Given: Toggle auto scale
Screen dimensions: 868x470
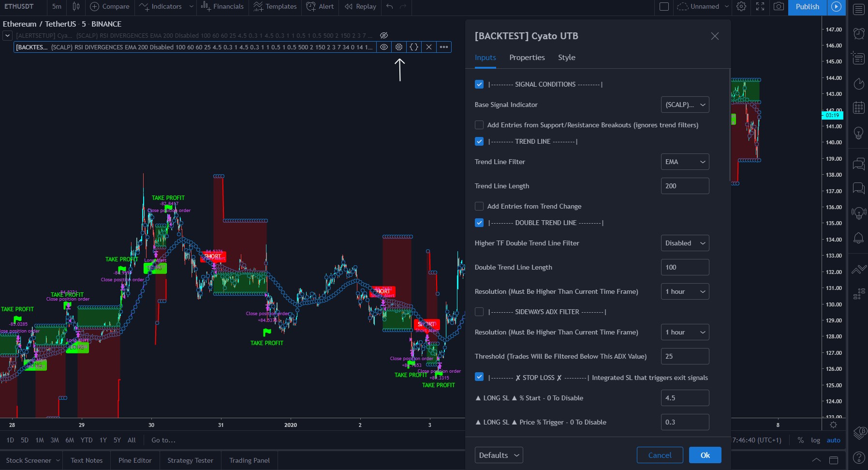Looking at the screenshot, I should pos(833,440).
